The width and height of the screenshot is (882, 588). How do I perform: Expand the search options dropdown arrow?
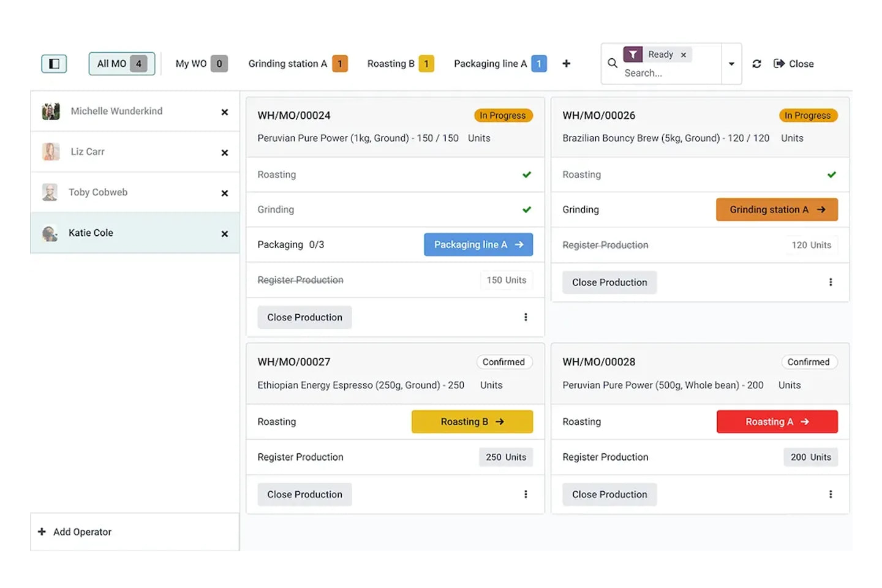731,64
